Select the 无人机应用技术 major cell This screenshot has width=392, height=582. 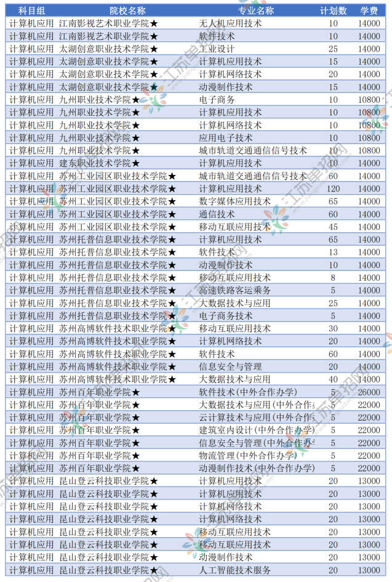coord(230,23)
